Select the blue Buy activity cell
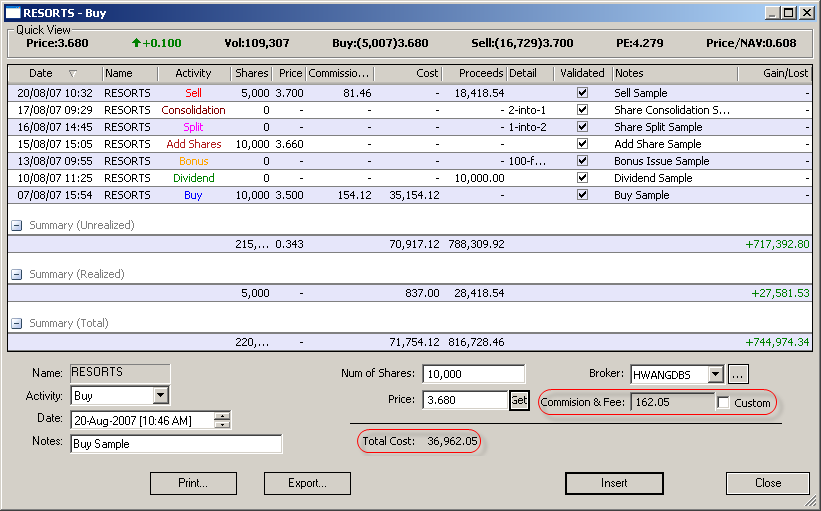The height and width of the screenshot is (511, 821). 193,195
